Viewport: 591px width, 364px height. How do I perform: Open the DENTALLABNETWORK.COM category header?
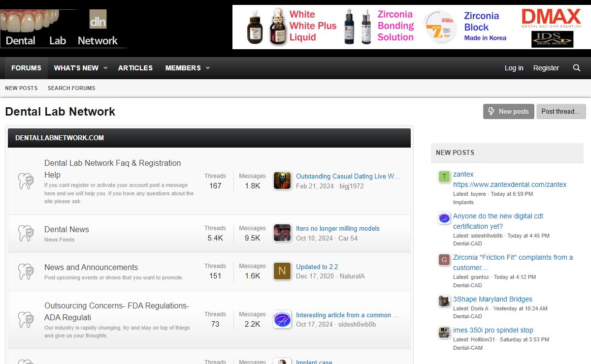click(60, 138)
